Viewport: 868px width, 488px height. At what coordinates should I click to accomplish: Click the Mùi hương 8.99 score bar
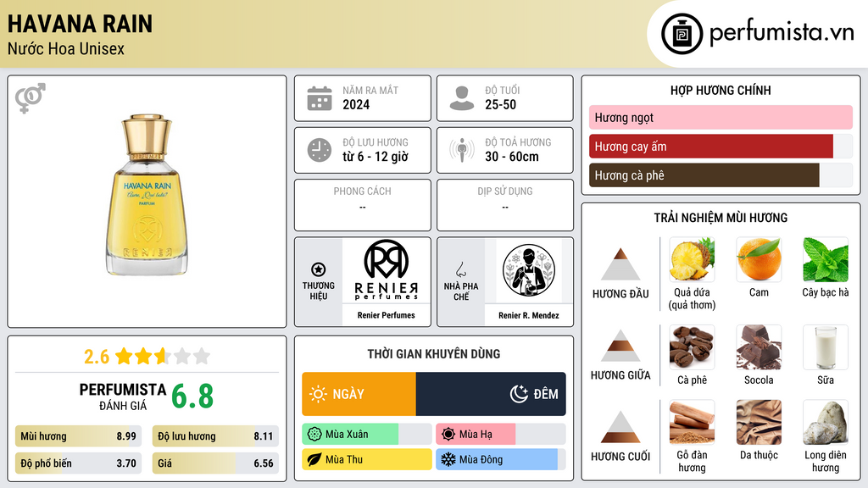(x=79, y=436)
